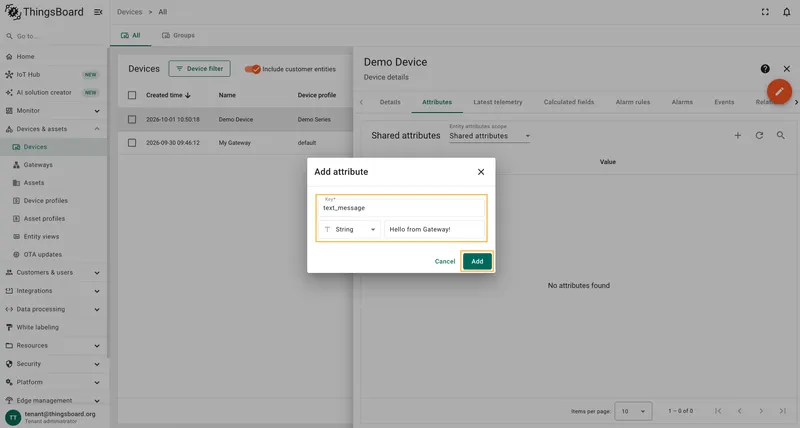Expand the Edge management section
The width and height of the screenshot is (800, 428).
(x=54, y=400)
